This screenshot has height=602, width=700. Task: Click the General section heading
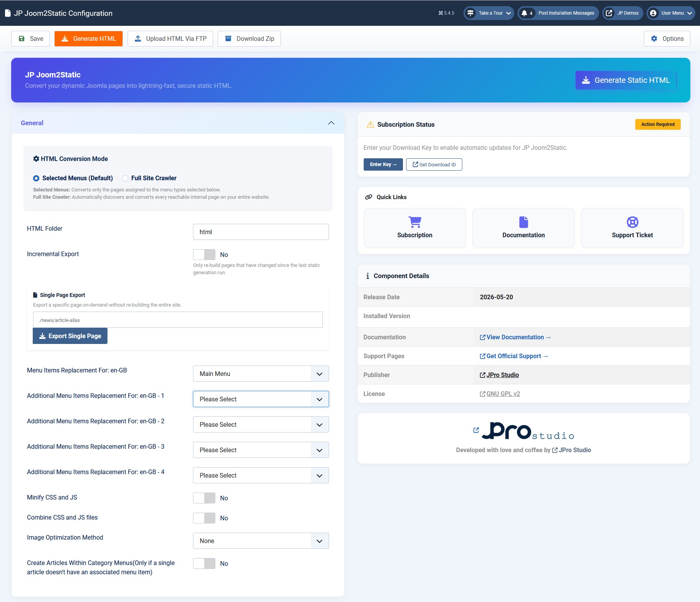pyautogui.click(x=32, y=123)
